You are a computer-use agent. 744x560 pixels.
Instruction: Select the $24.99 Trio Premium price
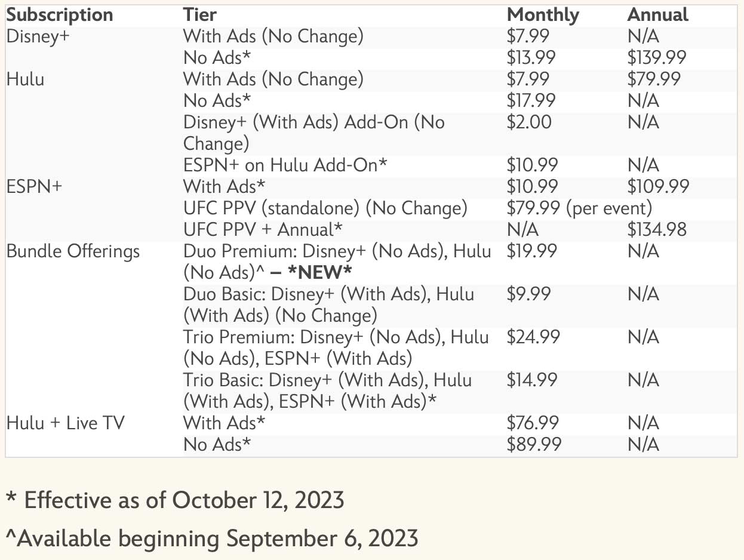point(533,337)
